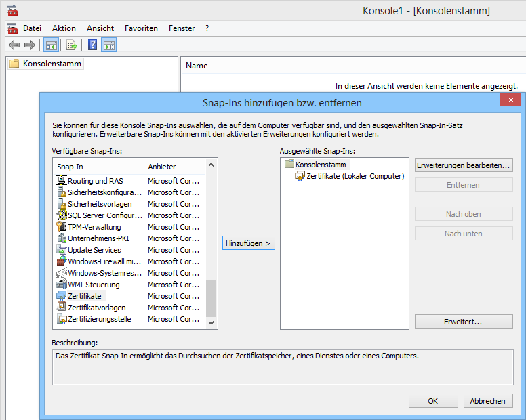Open the help toolbar icon
The image size is (526, 420).
pyautogui.click(x=93, y=45)
